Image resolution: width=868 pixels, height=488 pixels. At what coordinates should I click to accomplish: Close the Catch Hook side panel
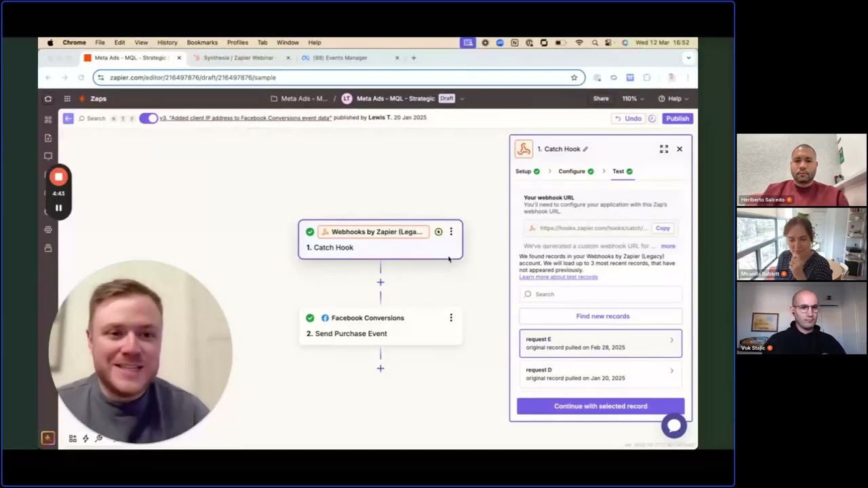tap(679, 149)
